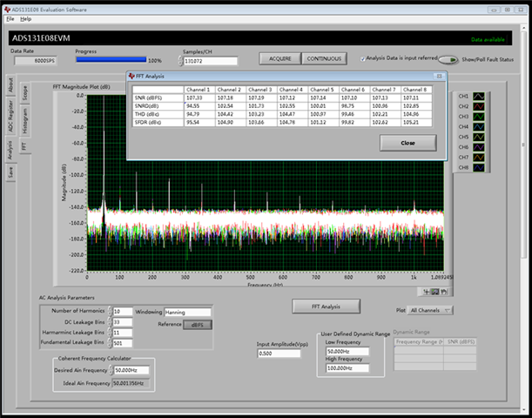The image size is (532, 418).
Task: Click the CH4 plot legend icon
Action: [479, 127]
